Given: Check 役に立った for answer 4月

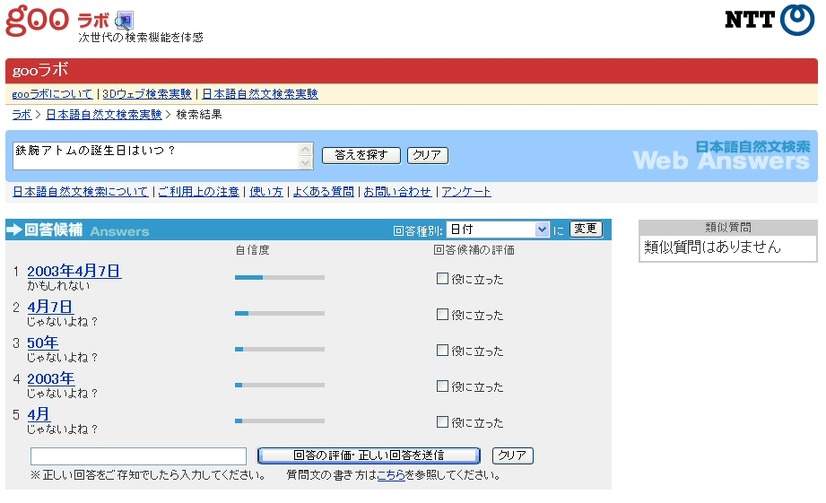Looking at the screenshot, I should click(442, 422).
